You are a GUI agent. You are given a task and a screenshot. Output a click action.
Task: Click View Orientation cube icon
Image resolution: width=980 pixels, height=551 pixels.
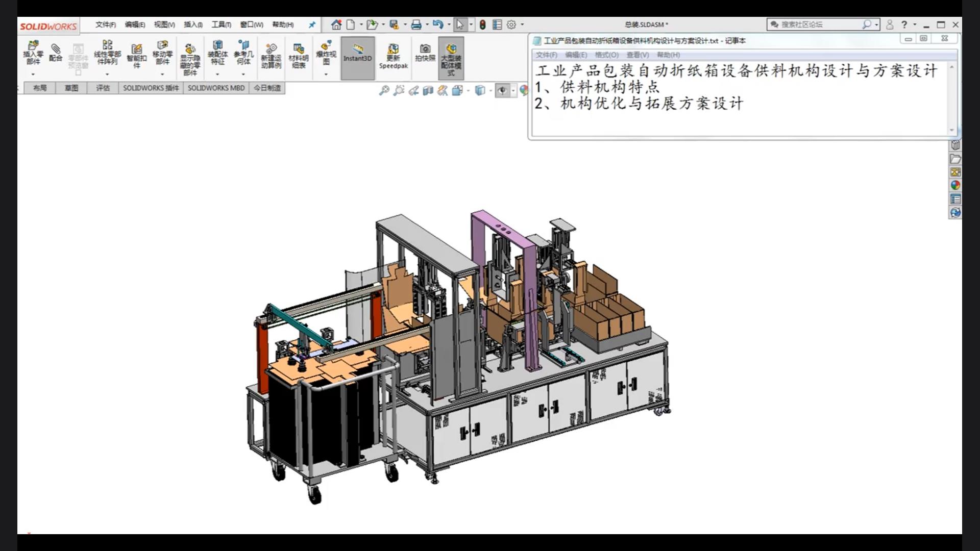[457, 90]
